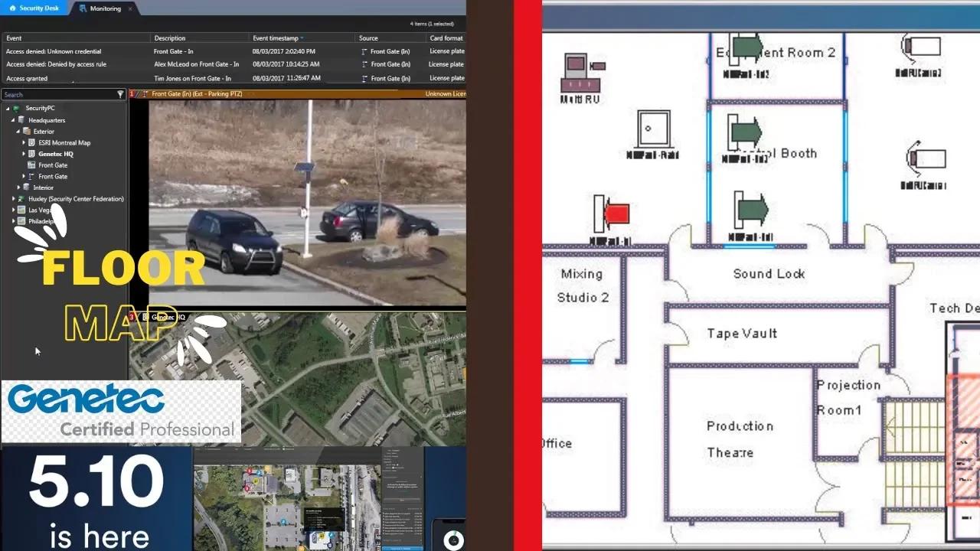
Task: Collapse the Headquarters area node
Action: coord(13,120)
